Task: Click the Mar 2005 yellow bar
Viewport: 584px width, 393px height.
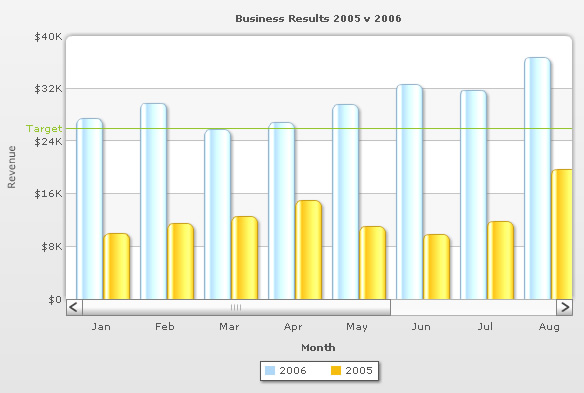Action: tap(244, 258)
